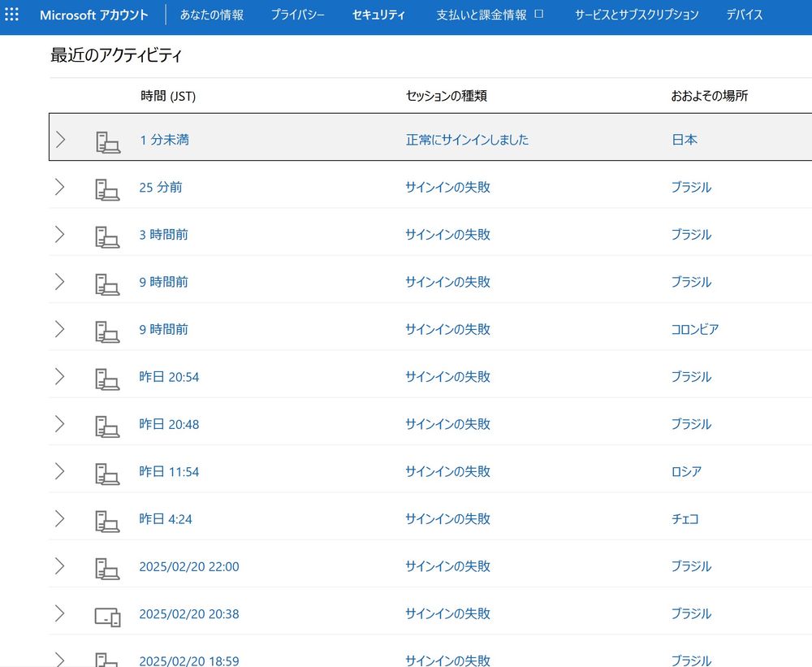Click device icon in 3 時間前 row

pos(107,237)
